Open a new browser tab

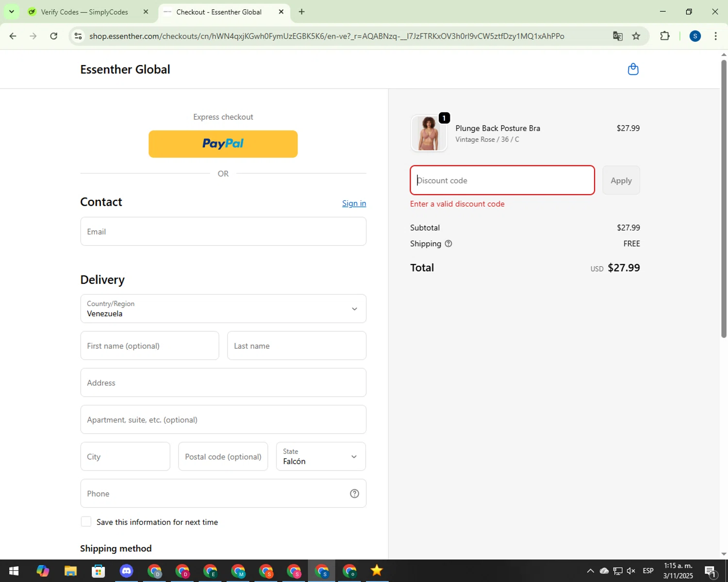tap(301, 12)
